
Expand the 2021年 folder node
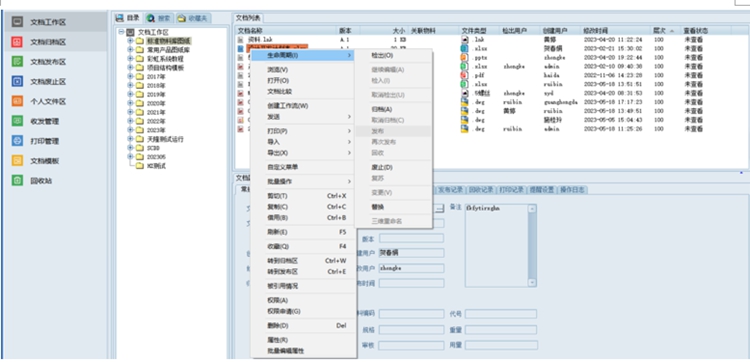130,112
